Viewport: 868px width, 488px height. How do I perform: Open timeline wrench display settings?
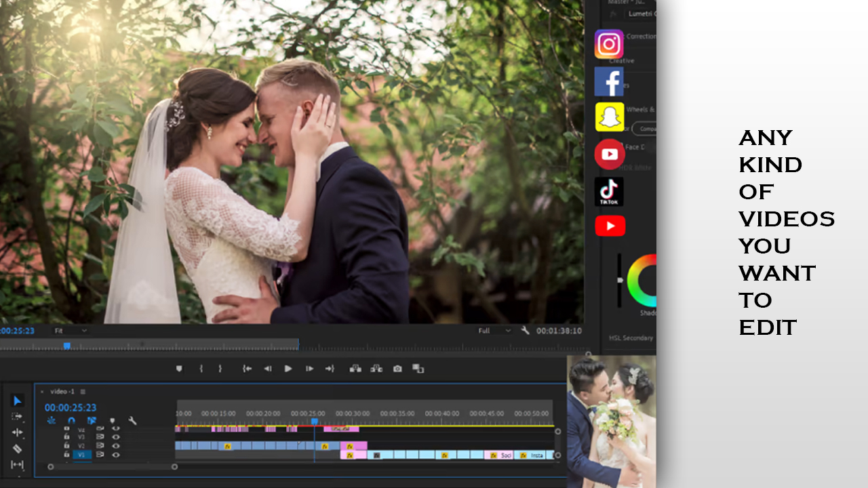pos(132,421)
